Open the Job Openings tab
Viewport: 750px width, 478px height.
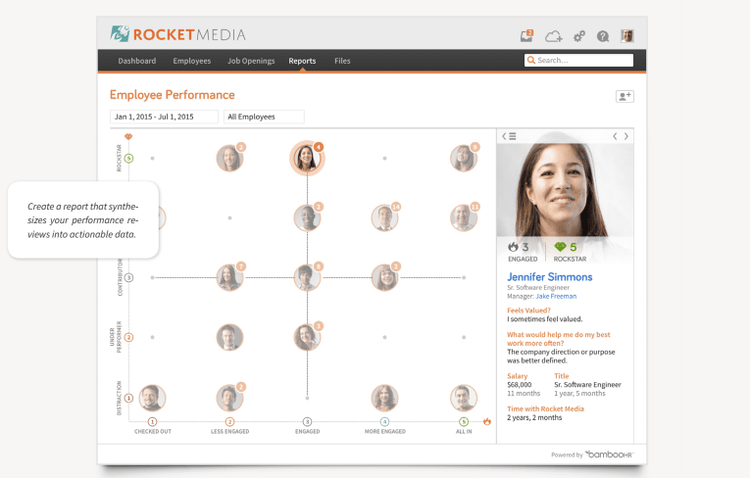(251, 61)
